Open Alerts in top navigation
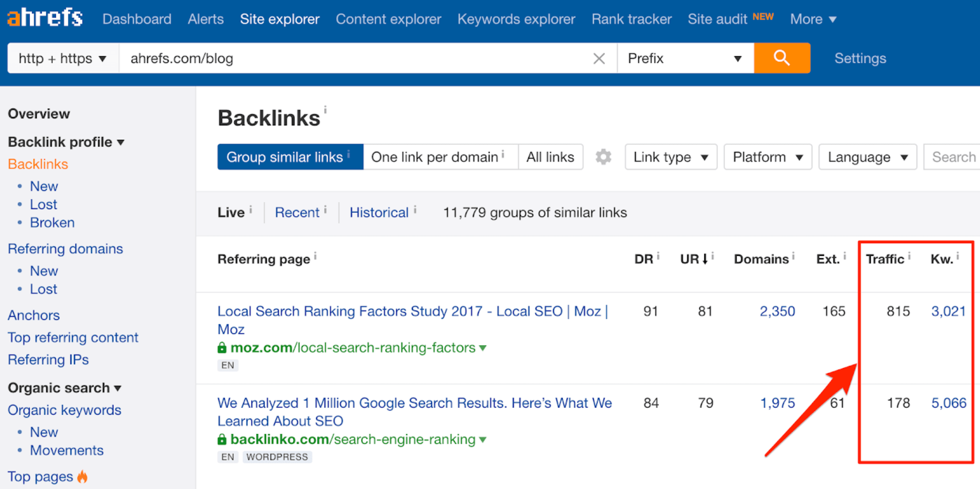Image resolution: width=980 pixels, height=489 pixels. coord(205,19)
